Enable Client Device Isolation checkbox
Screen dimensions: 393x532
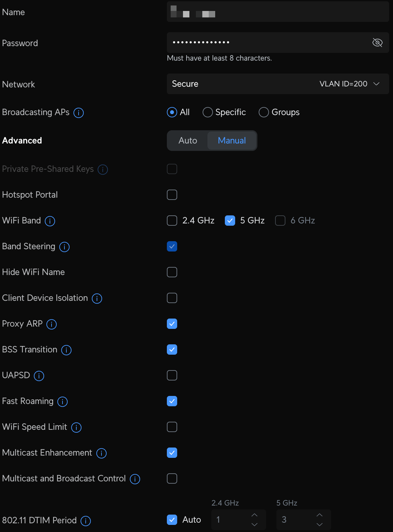(x=172, y=298)
